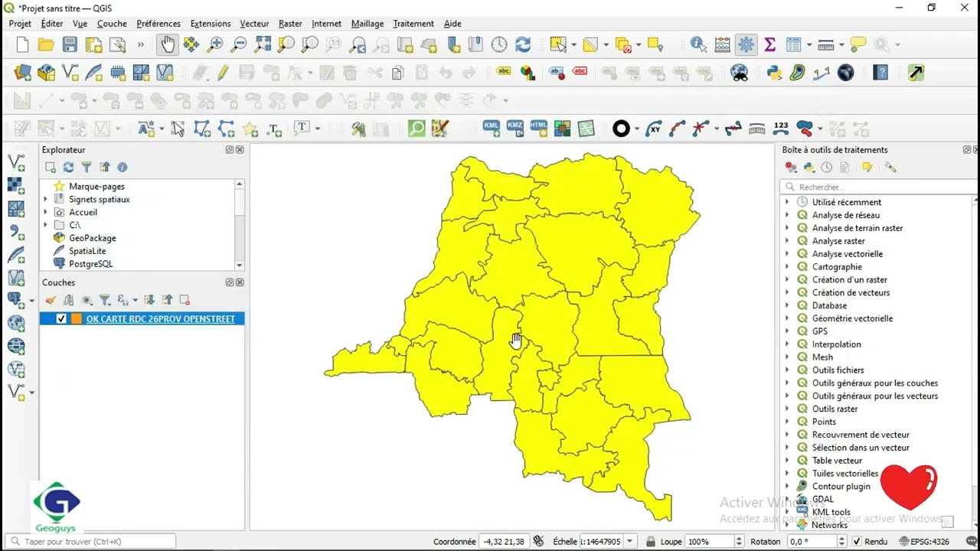The width and height of the screenshot is (980, 551).
Task: Select the Zoom In magnifier tool
Action: coord(215,44)
